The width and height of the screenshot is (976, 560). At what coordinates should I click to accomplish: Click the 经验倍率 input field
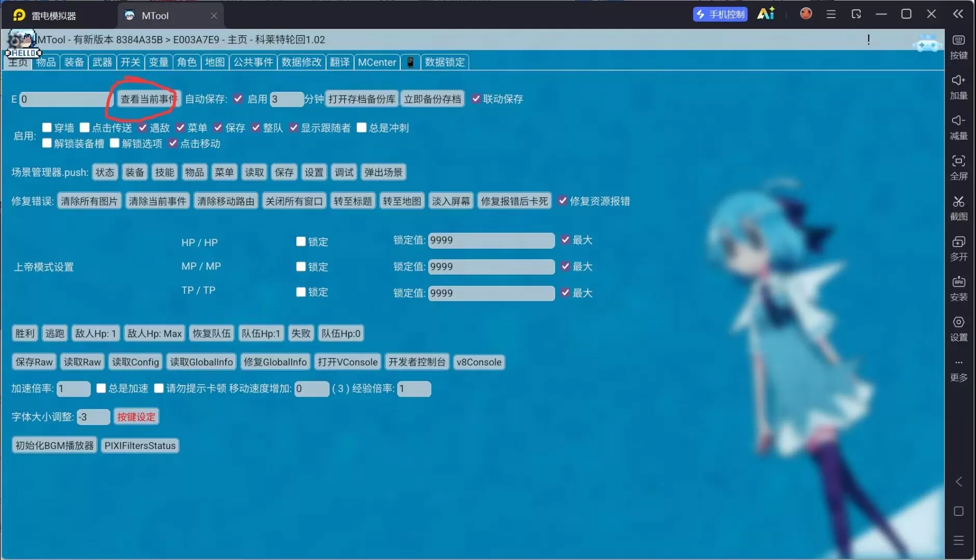(x=414, y=389)
